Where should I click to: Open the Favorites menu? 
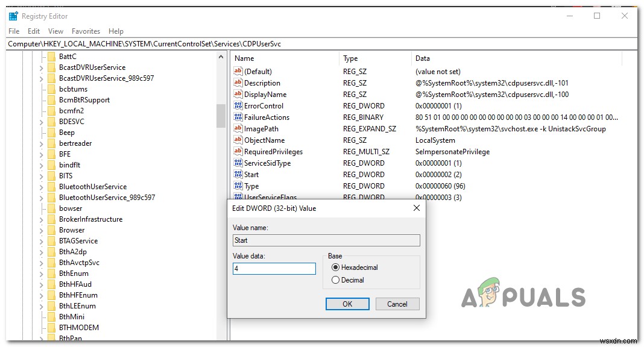[86, 31]
